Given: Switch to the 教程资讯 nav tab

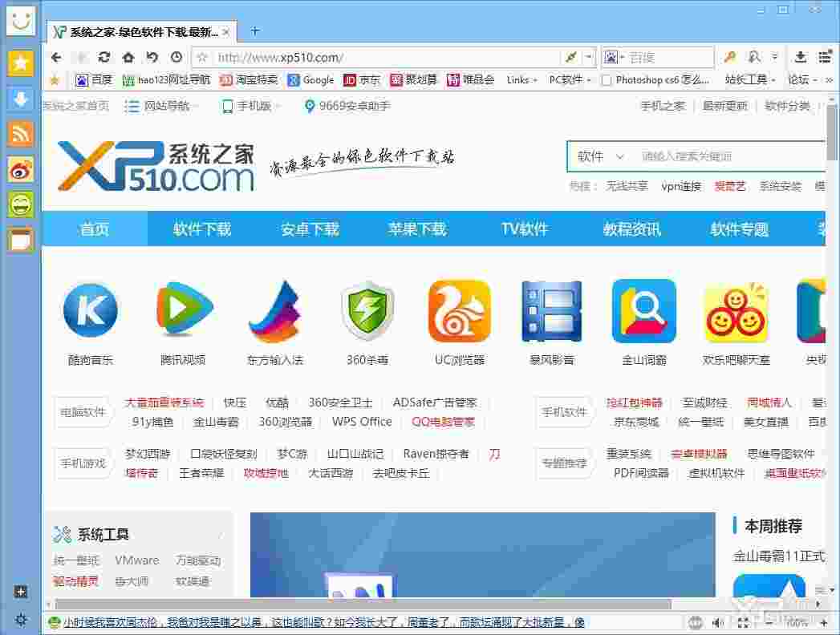Looking at the screenshot, I should 632,229.
